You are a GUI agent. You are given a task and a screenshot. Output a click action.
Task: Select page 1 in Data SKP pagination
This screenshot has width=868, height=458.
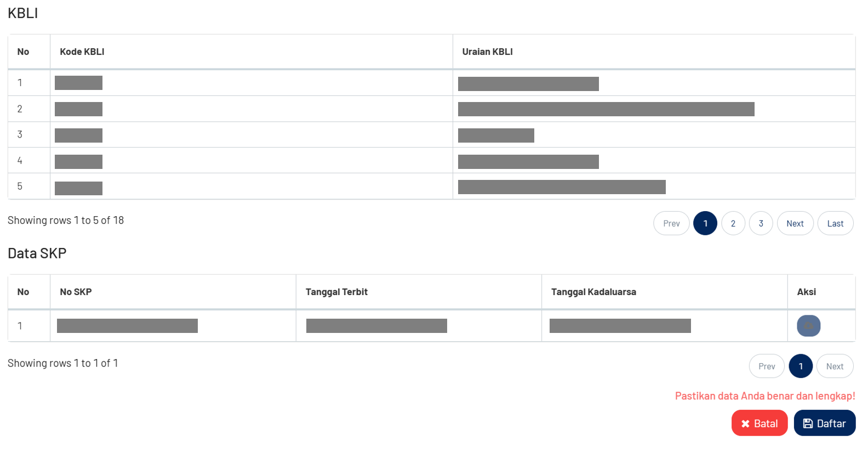click(801, 366)
